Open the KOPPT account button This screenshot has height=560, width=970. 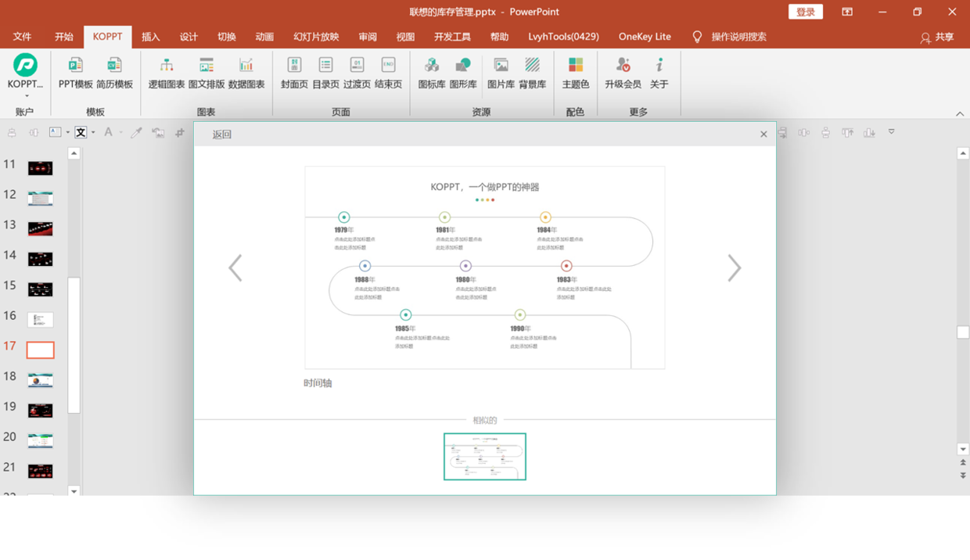pos(25,72)
